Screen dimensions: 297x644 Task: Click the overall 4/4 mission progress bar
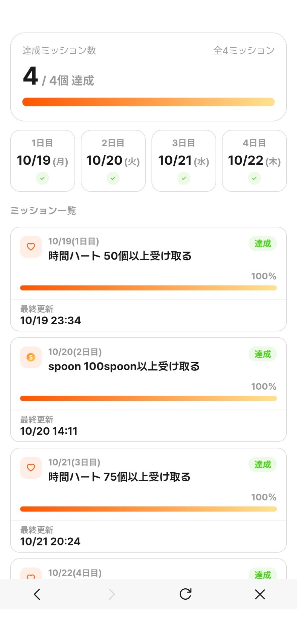148,102
